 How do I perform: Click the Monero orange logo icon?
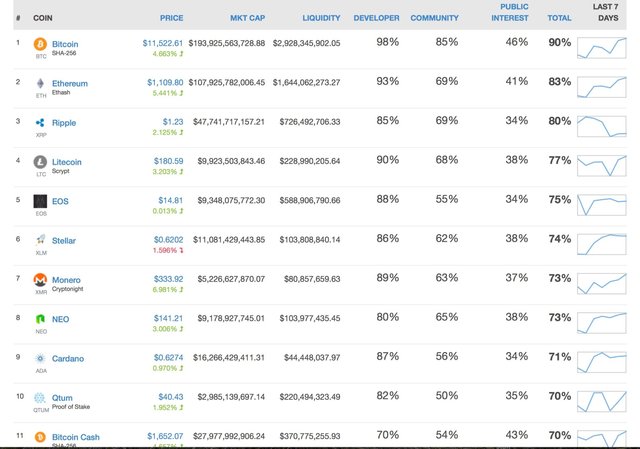coord(40,280)
